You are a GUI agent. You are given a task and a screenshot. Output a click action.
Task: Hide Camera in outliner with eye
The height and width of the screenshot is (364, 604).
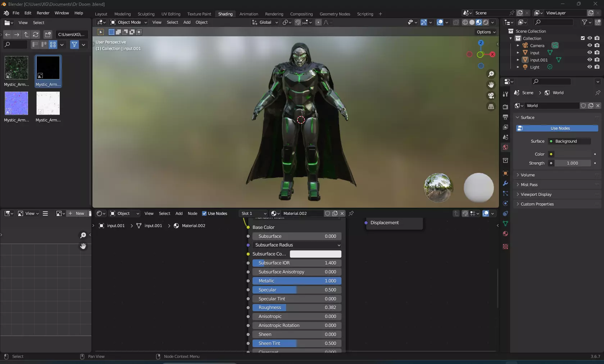click(590, 46)
